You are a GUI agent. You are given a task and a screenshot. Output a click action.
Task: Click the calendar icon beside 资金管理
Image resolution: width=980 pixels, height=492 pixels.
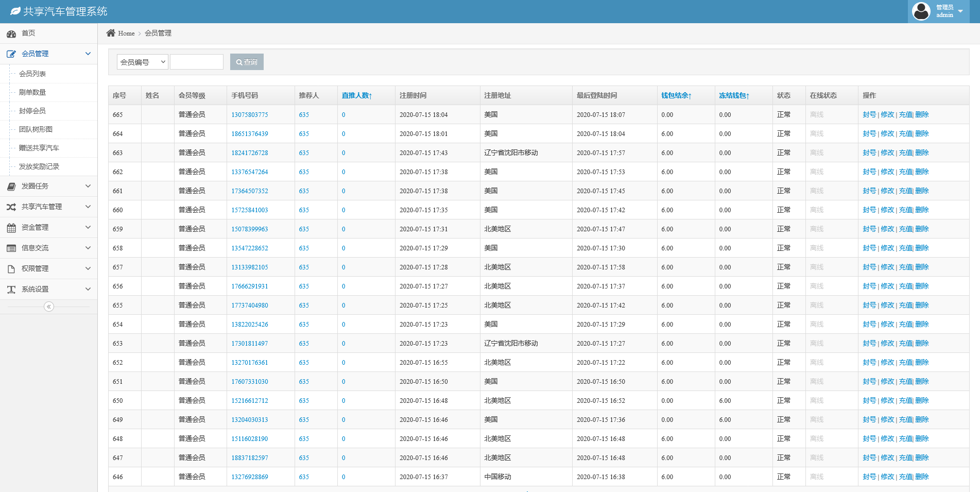coord(11,228)
